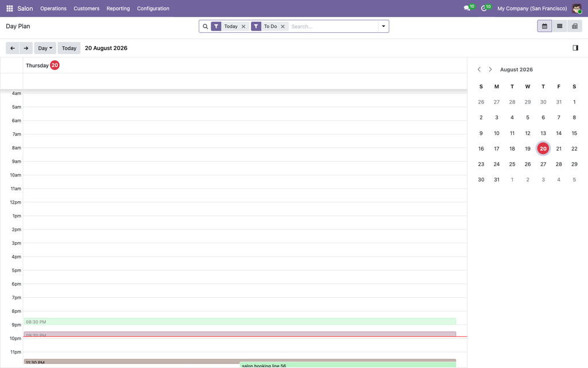Image resolution: width=588 pixels, height=368 pixels.
Task: Open the My Company (San Francisco) switcher
Action: (532, 8)
